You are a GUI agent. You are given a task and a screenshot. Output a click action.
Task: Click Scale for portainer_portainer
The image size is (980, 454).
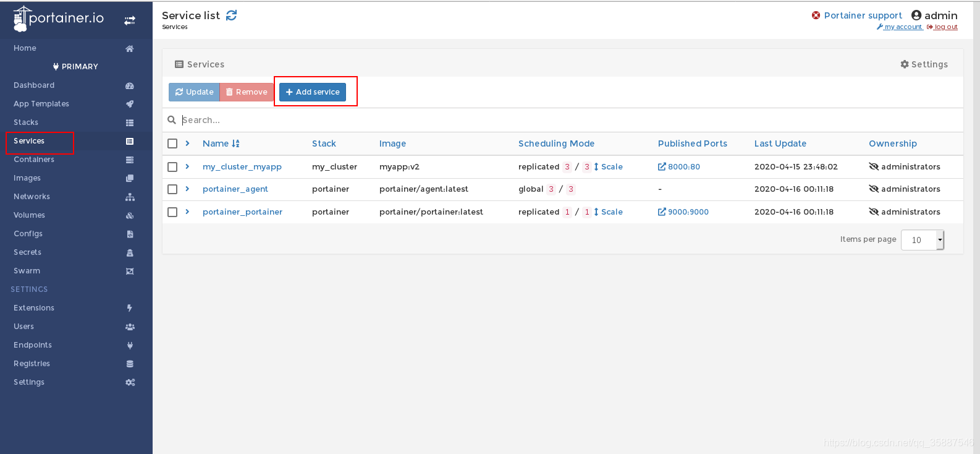[x=608, y=212]
